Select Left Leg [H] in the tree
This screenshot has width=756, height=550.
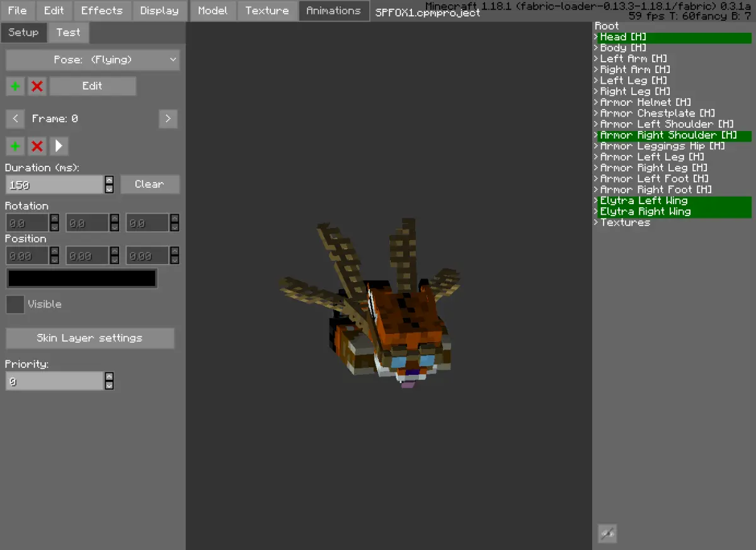click(633, 81)
